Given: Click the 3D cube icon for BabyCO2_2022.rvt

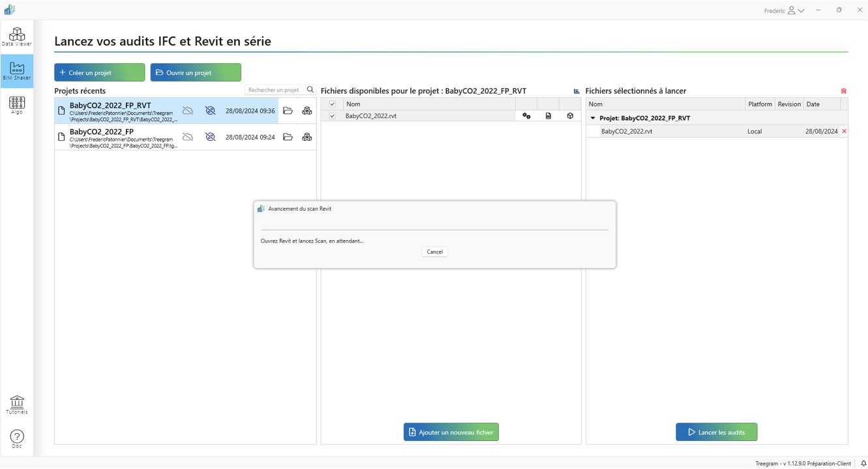Looking at the screenshot, I should pos(570,115).
